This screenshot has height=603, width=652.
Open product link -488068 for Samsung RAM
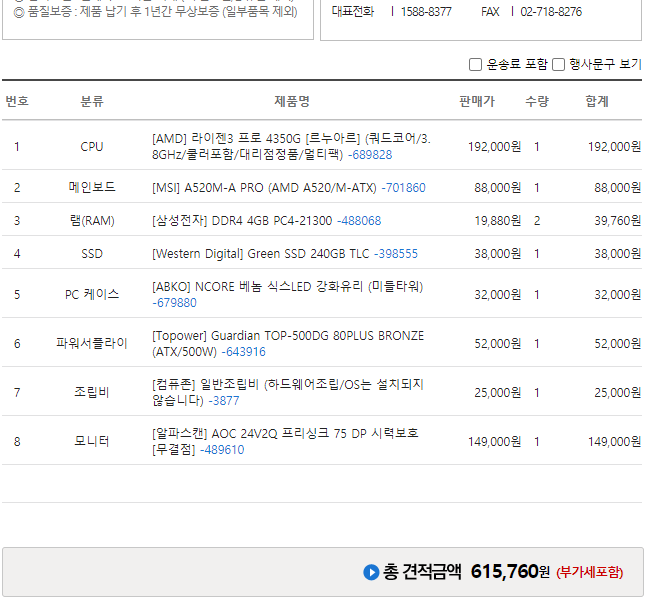click(x=359, y=221)
